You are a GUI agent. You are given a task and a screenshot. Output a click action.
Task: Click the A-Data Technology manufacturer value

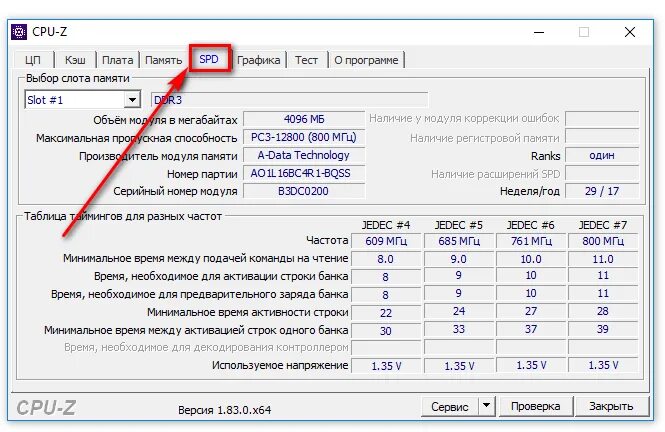tap(304, 155)
